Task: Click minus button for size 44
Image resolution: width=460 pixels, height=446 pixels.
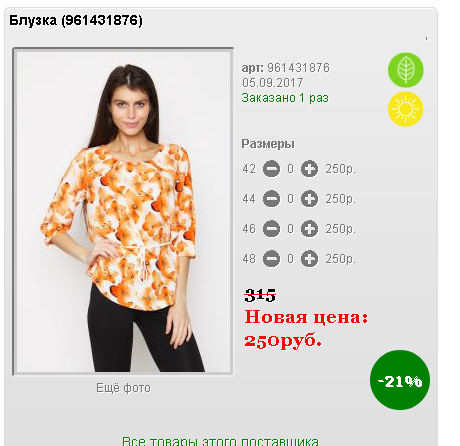Action: 271,199
